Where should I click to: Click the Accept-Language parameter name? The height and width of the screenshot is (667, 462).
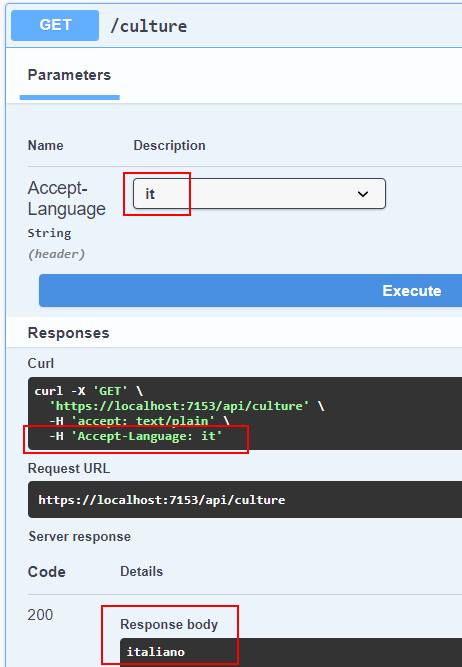pos(66,198)
